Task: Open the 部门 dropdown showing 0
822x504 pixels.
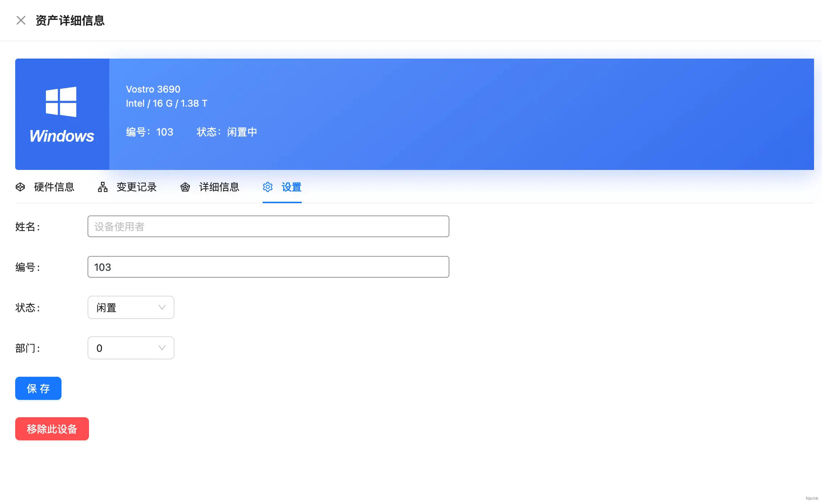Action: click(131, 348)
